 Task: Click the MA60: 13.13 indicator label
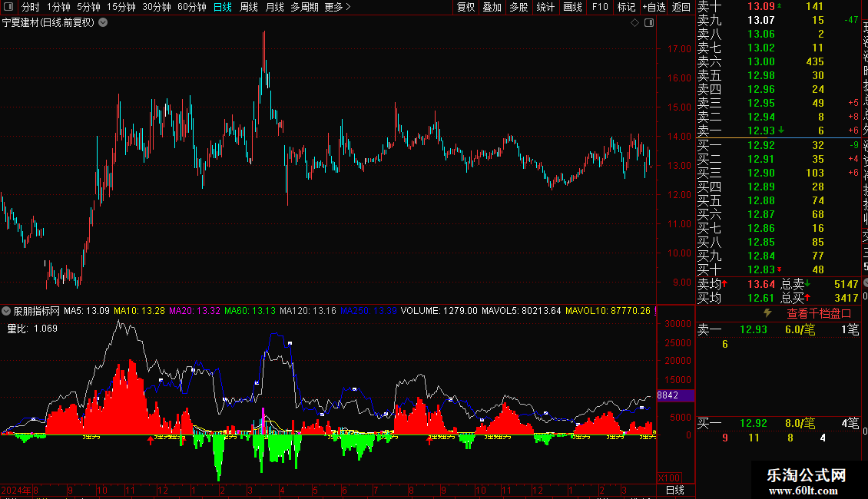[250, 311]
